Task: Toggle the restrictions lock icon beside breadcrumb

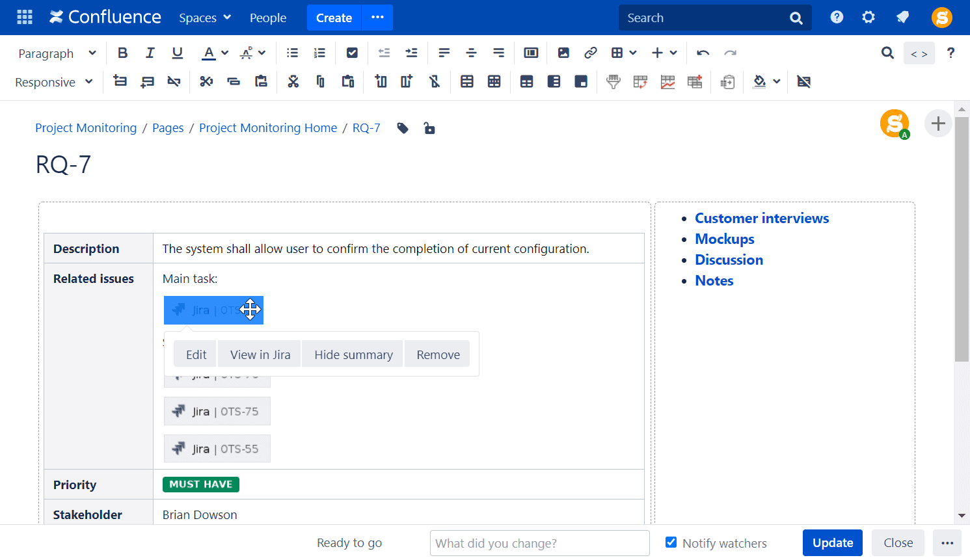Action: click(x=429, y=128)
